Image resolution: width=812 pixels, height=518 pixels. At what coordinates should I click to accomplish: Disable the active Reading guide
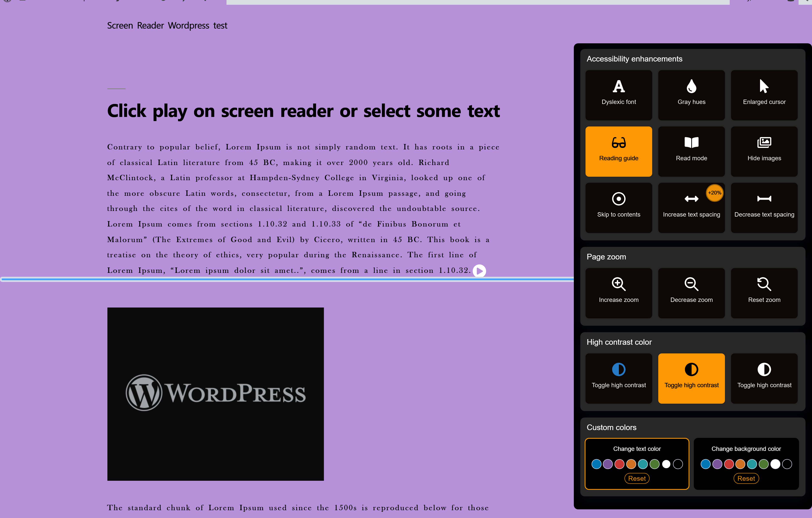coord(618,151)
